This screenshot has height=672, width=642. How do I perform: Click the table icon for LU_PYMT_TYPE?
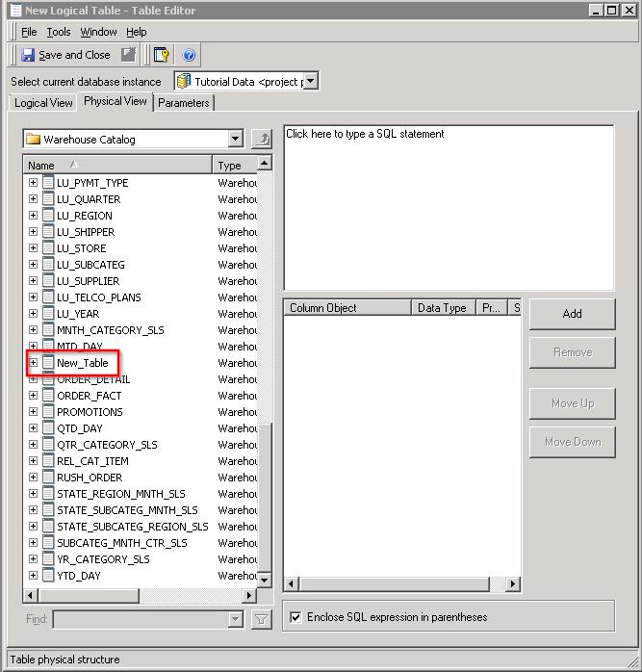pyautogui.click(x=48, y=183)
